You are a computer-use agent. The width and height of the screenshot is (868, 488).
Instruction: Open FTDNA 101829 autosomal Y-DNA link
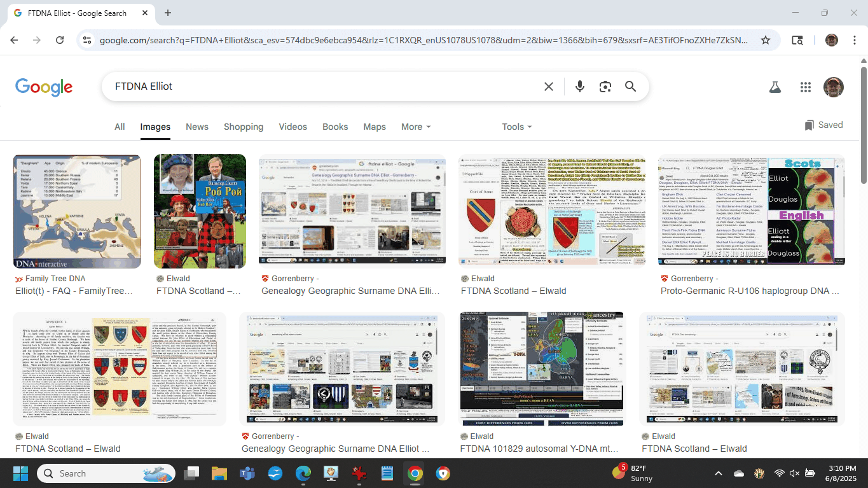539,449
